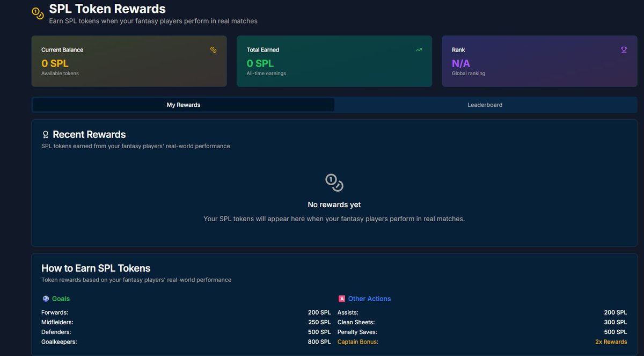The height and width of the screenshot is (356, 644).
Task: Click the 800 SPL goalkeeper reward value
Action: tap(319, 342)
